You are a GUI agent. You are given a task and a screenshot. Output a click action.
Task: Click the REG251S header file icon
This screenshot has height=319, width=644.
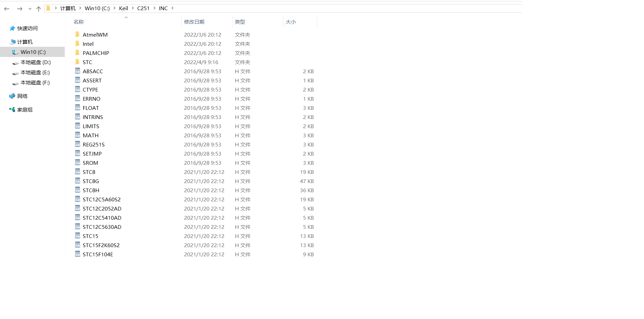click(x=77, y=144)
